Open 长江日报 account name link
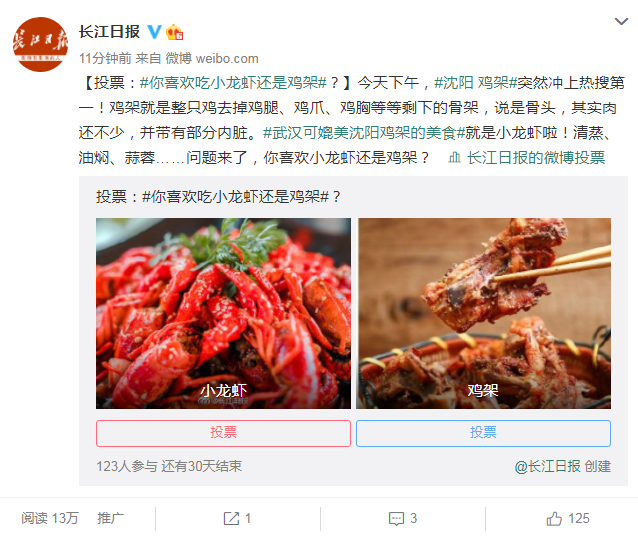The image size is (638, 540). click(x=109, y=32)
